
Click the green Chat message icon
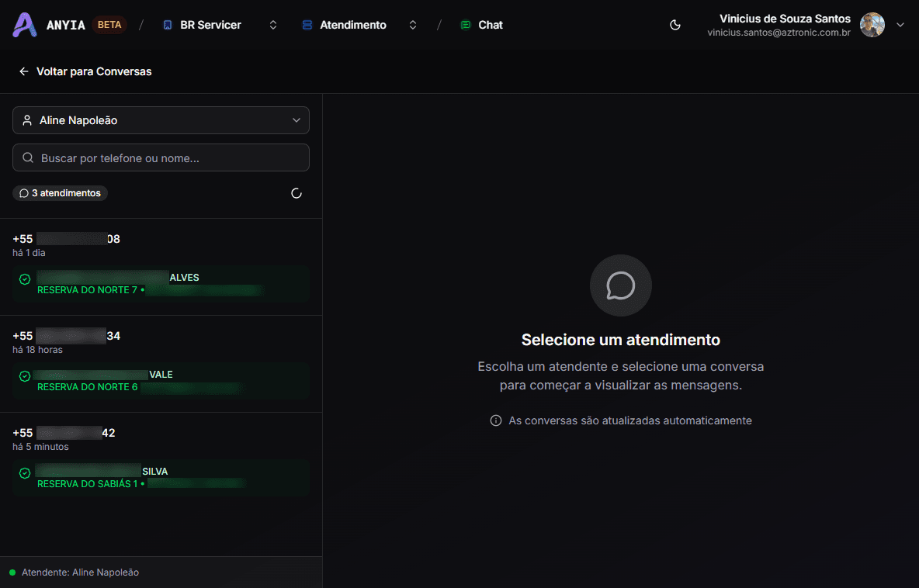coord(466,25)
